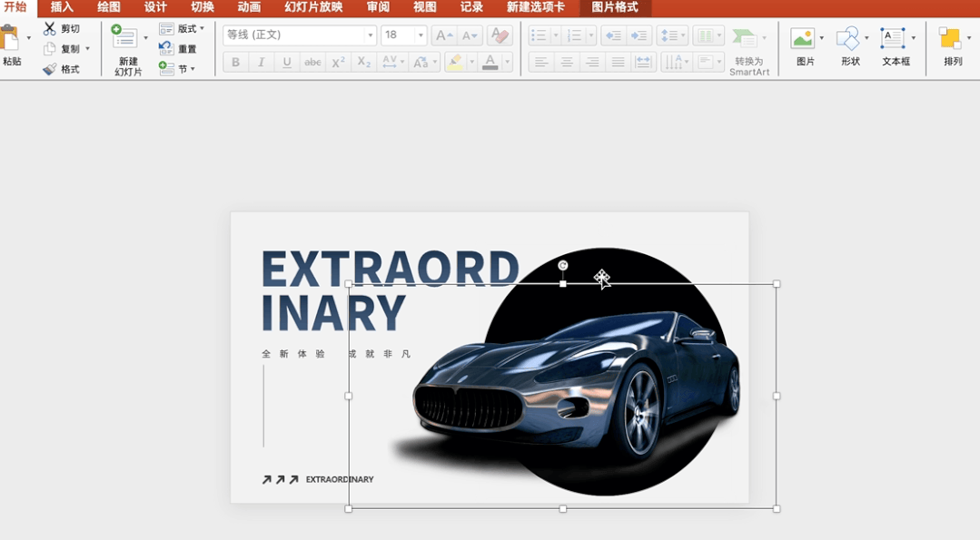Center align text
This screenshot has height=540, width=980.
click(567, 62)
